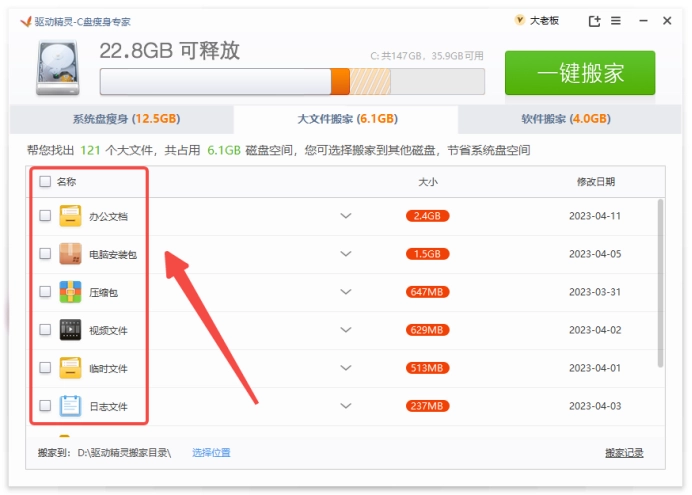Check the 办公文档 checkbox
Screen dimensions: 692x495
(x=45, y=216)
